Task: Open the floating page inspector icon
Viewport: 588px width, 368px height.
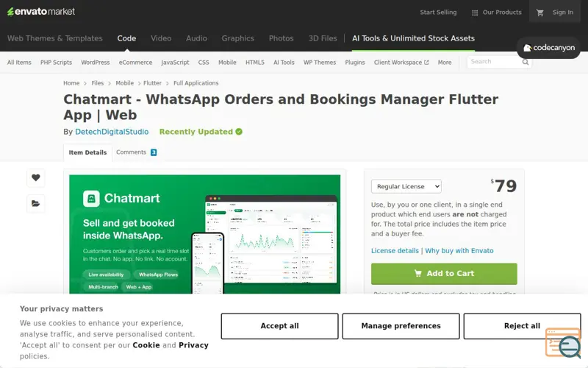Action: 563,343
